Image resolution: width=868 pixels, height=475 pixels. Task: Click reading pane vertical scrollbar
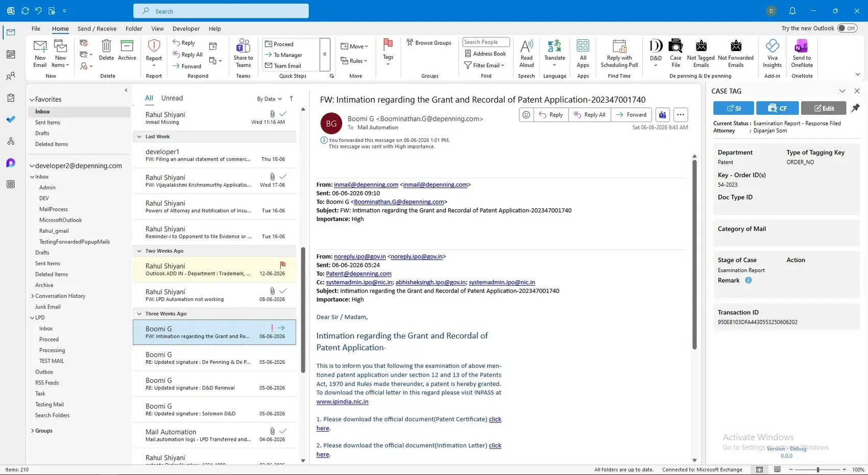pyautogui.click(x=694, y=255)
